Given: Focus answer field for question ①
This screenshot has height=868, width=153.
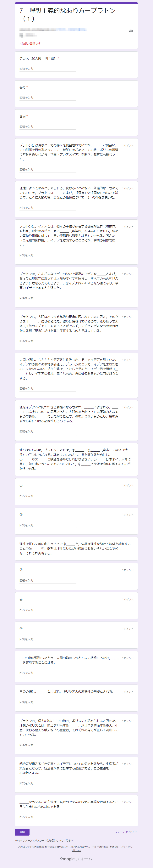Looking at the screenshot, I should pyautogui.click(x=48, y=496).
